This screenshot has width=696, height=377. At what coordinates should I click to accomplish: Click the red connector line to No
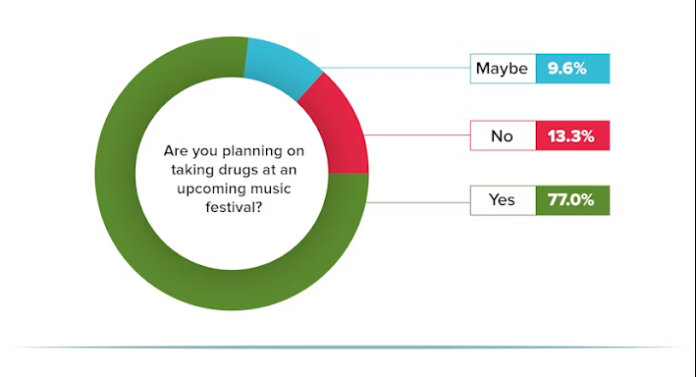pyautogui.click(x=417, y=135)
